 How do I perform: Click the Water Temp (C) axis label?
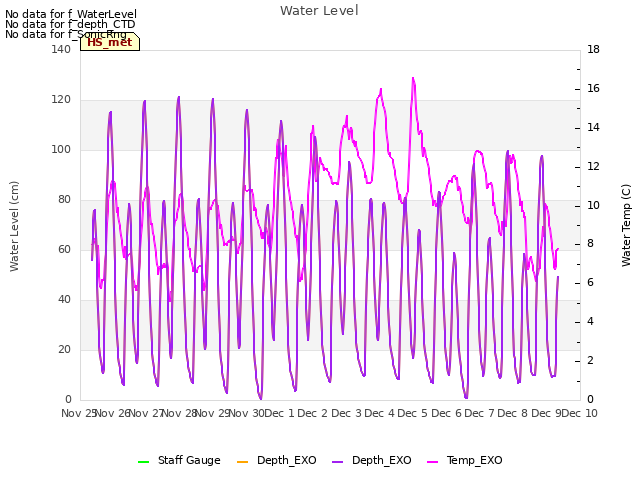(x=626, y=225)
